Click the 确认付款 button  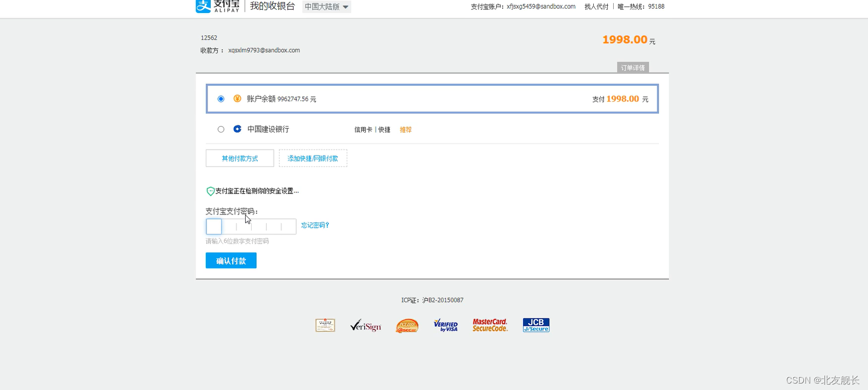[x=231, y=261]
